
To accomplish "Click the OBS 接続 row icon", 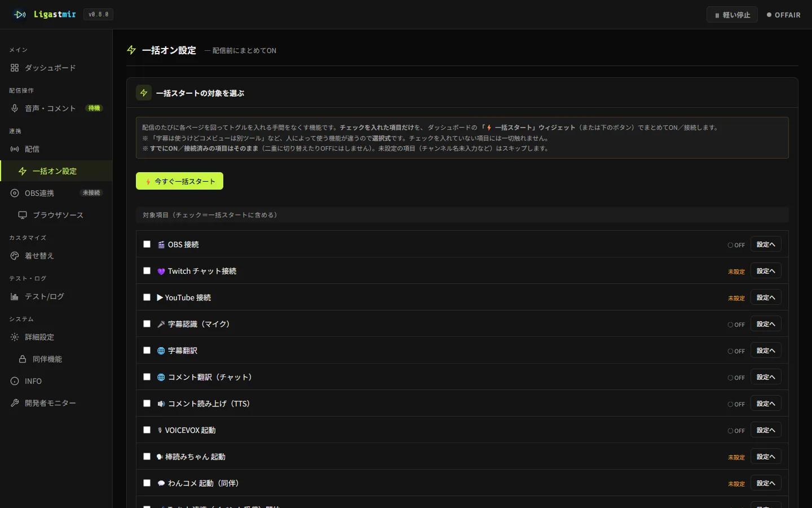I will [x=161, y=244].
